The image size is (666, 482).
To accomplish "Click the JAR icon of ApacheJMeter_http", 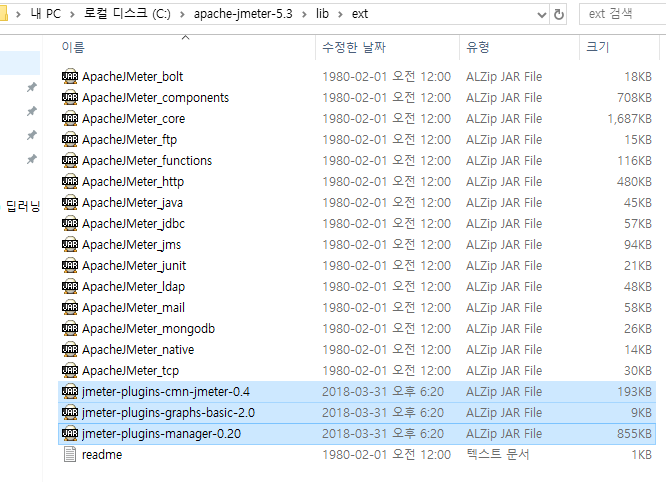I will (x=70, y=181).
